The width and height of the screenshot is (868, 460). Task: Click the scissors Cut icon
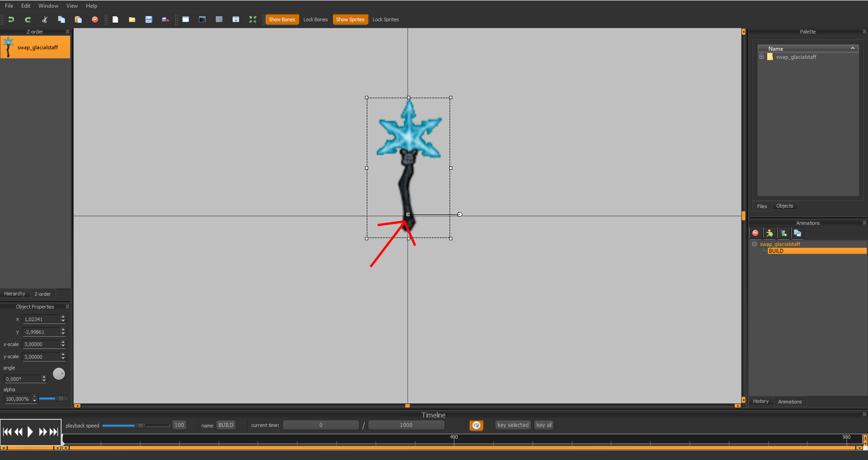[x=44, y=19]
